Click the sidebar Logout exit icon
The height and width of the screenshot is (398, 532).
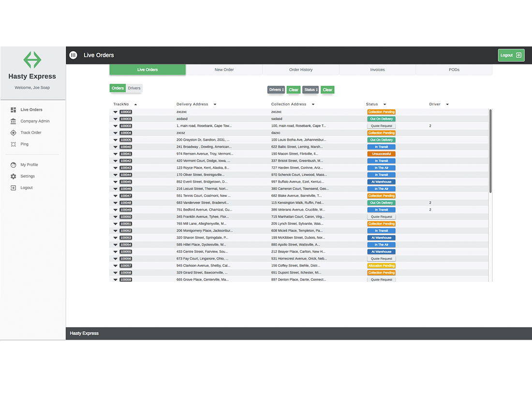13,188
